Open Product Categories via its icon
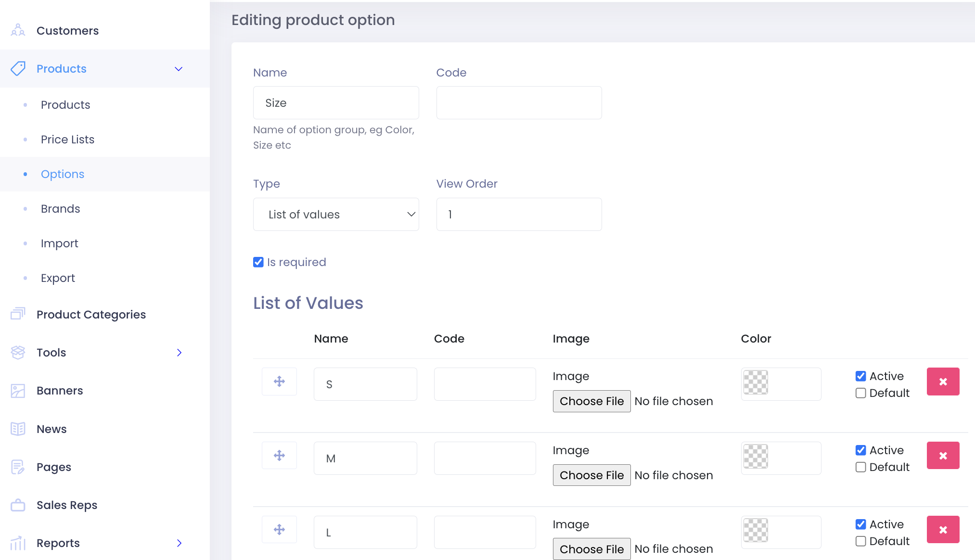Image resolution: width=975 pixels, height=560 pixels. (x=18, y=314)
